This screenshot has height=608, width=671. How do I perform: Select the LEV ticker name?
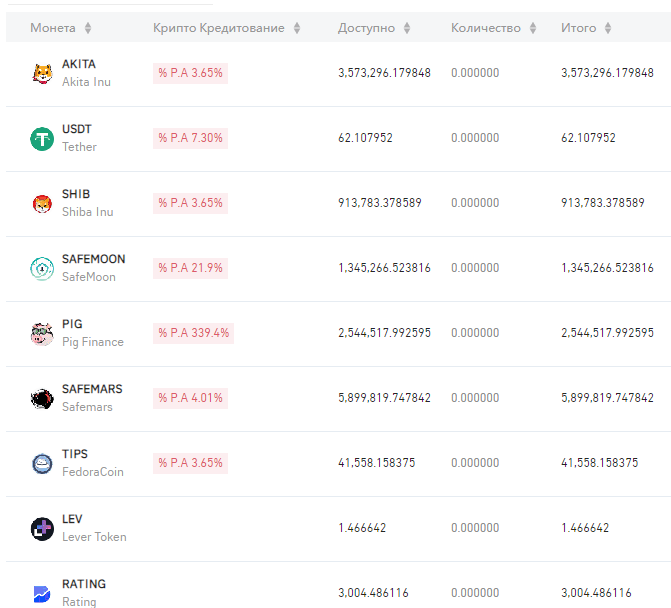pos(72,519)
